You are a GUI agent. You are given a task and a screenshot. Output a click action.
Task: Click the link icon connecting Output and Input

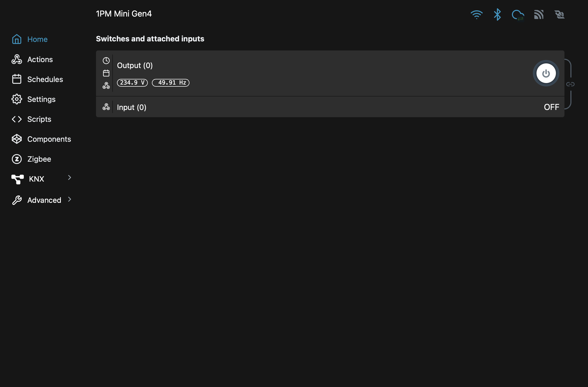click(570, 84)
